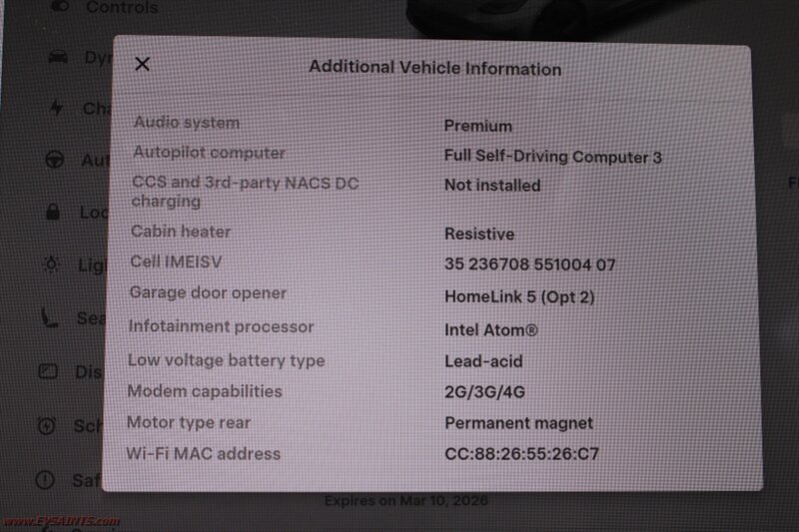Open the steering wheel Autopilot icon

(x=55, y=160)
